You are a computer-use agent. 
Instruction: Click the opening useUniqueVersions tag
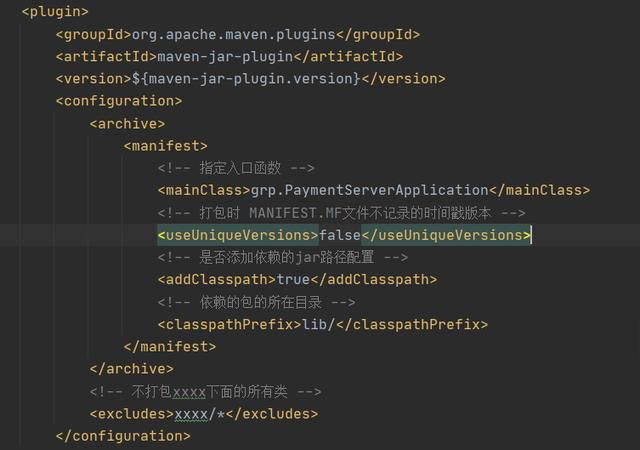[x=238, y=235]
